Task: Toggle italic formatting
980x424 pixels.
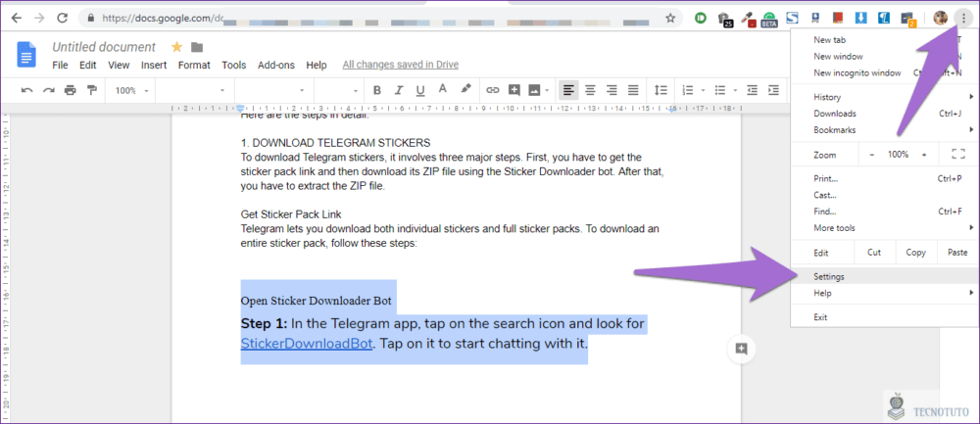Action: [x=399, y=90]
